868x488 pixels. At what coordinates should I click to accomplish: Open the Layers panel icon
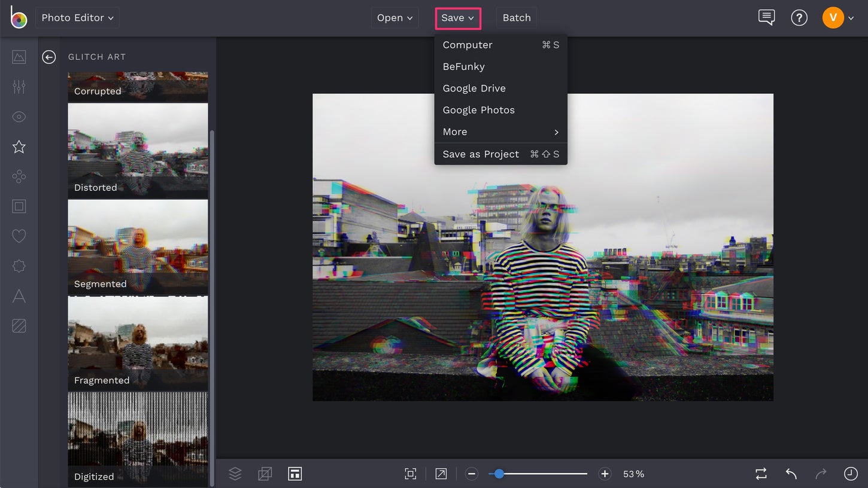tap(235, 473)
